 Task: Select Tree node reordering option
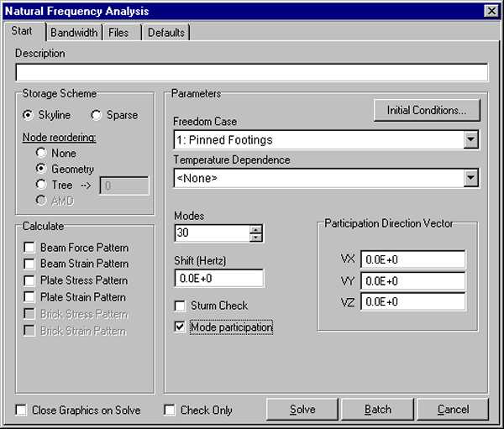[x=40, y=186]
